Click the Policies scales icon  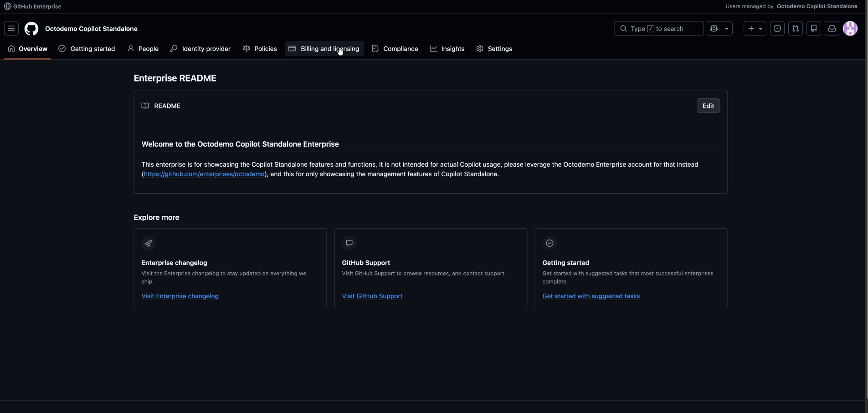(247, 48)
